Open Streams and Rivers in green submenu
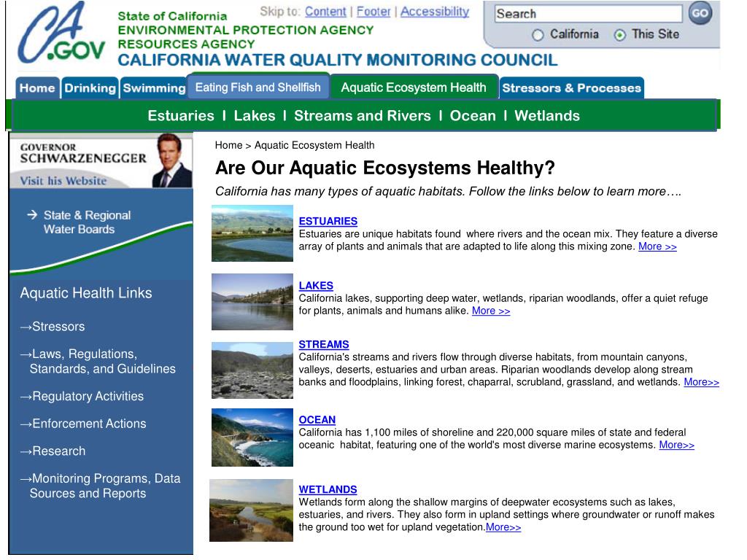The width and height of the screenshot is (747, 560). 362,116
